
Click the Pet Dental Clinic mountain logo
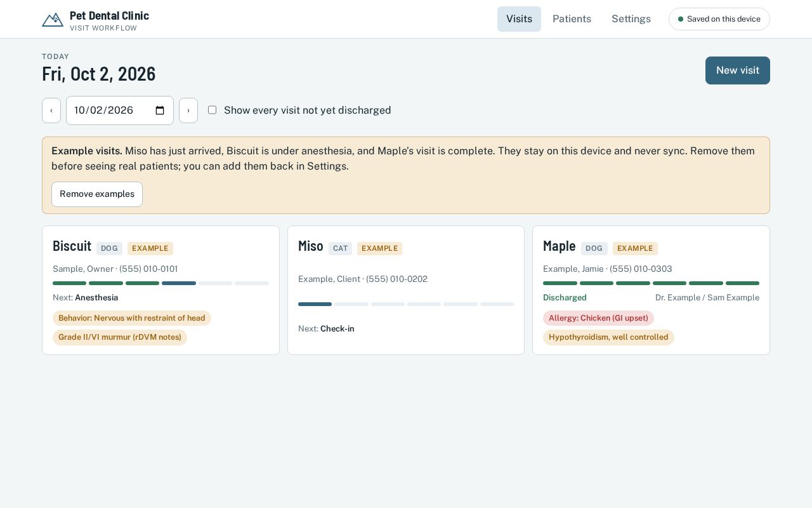(x=53, y=20)
